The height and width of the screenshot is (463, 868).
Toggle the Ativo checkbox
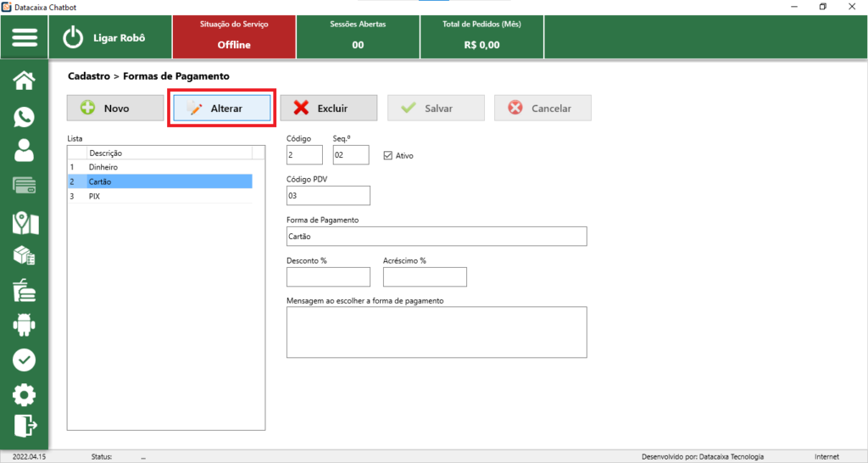click(388, 156)
